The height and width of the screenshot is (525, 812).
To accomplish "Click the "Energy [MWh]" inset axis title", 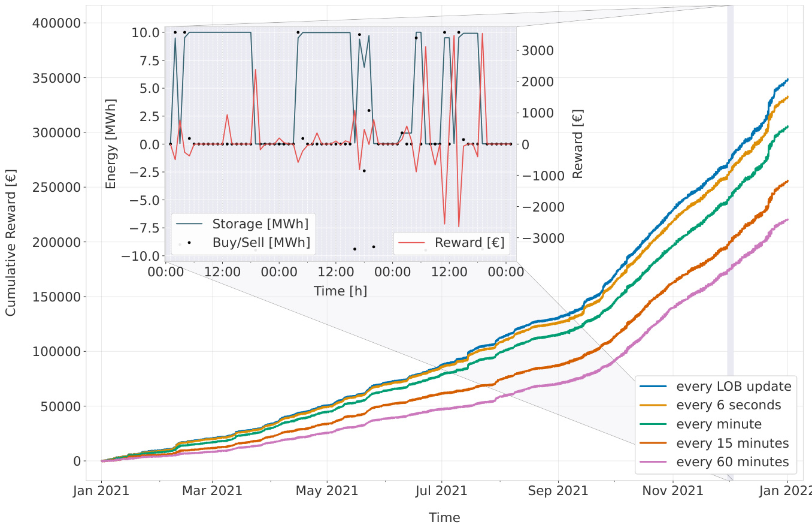I will coord(111,144).
